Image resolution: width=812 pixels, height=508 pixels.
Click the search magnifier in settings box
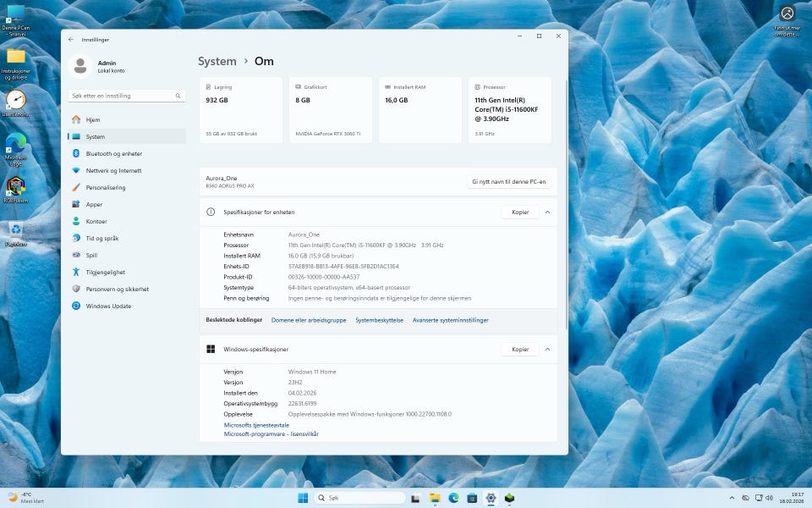click(x=178, y=96)
